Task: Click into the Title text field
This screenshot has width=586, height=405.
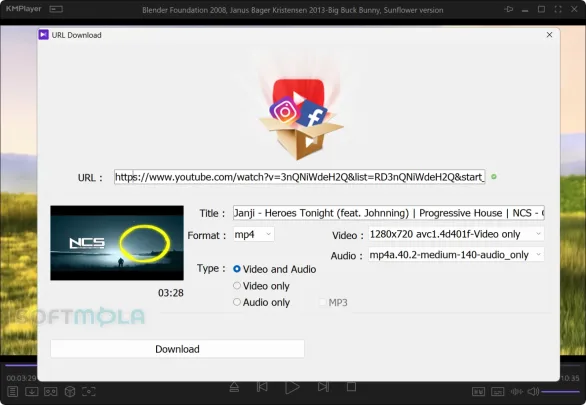Action: [389, 213]
